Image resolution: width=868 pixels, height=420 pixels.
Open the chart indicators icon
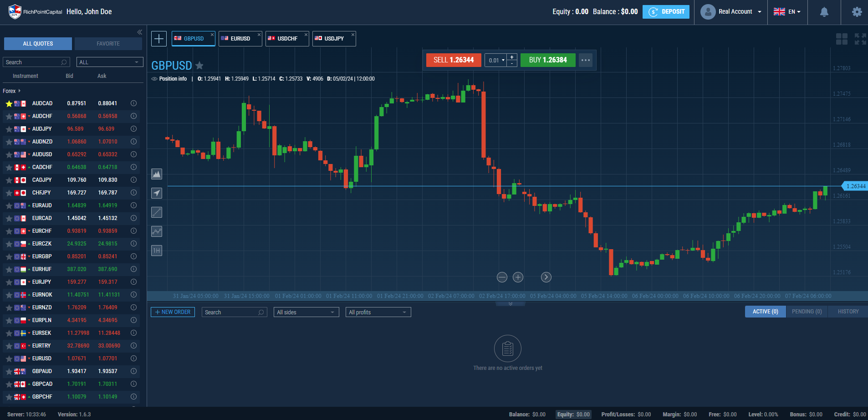click(157, 231)
